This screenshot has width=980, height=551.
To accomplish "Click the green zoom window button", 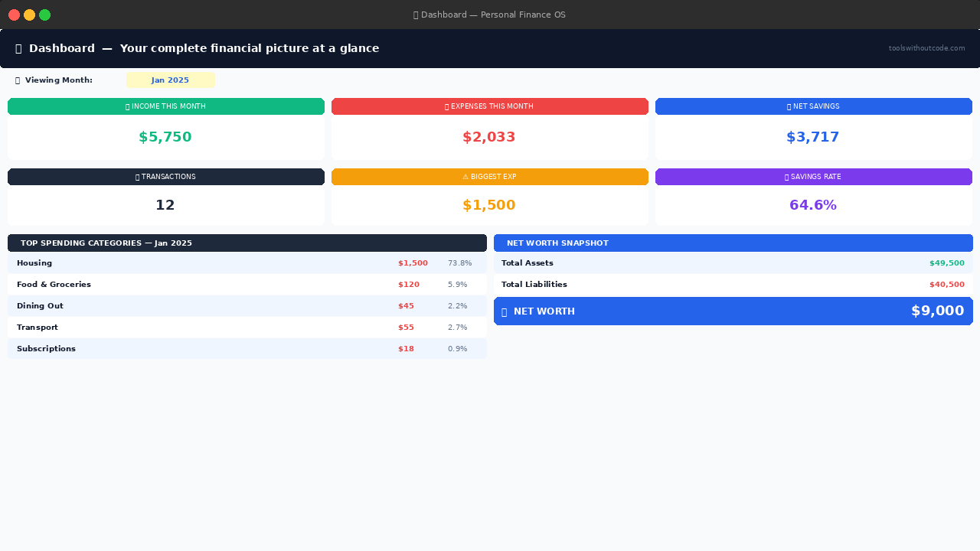I will (x=45, y=15).
